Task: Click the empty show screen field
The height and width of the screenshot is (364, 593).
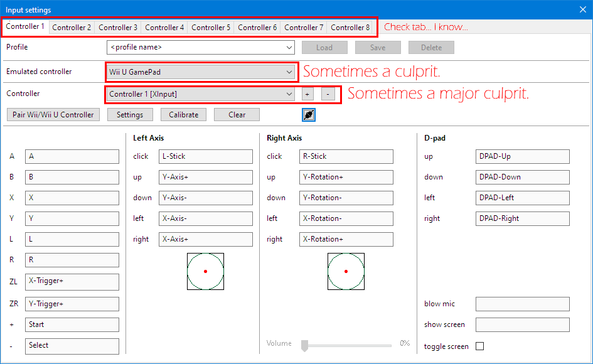Action: tap(522, 324)
